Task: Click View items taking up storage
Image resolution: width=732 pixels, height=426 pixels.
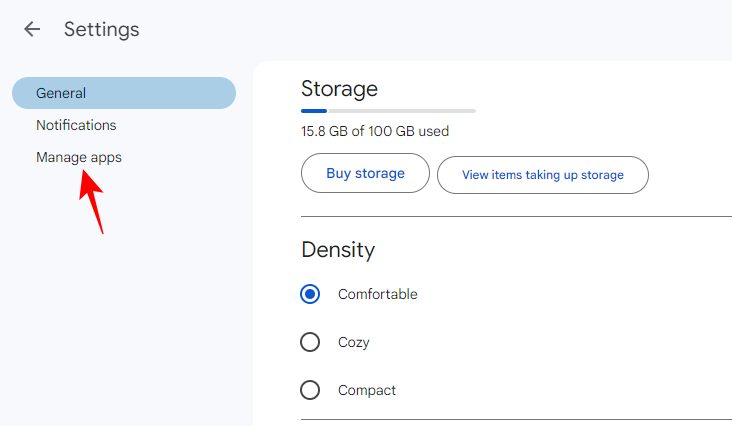Action: tap(542, 174)
